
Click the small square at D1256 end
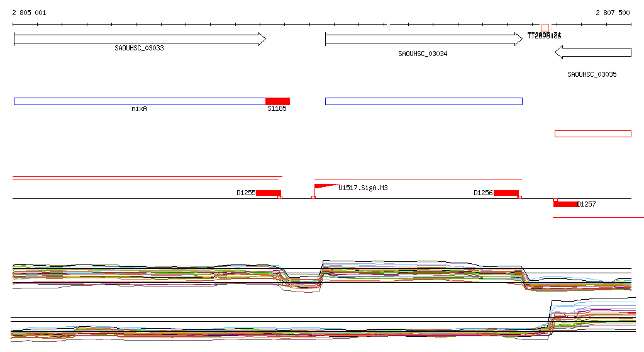[x=519, y=197]
